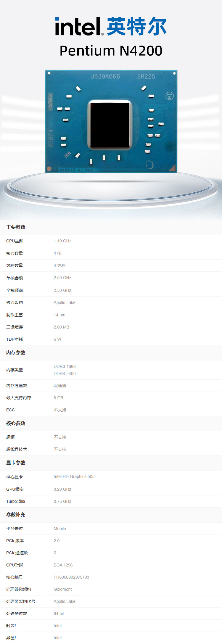Select the value DDR4-2400

tap(65, 374)
